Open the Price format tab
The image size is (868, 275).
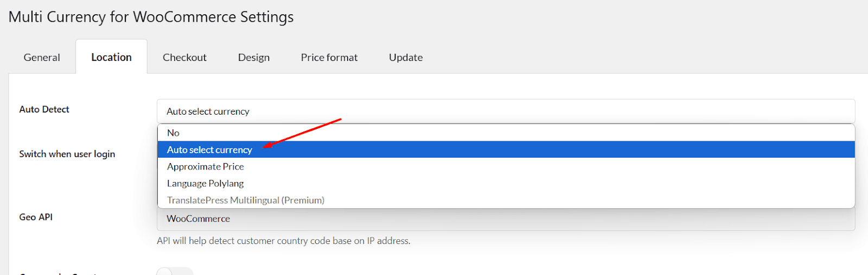tap(329, 57)
